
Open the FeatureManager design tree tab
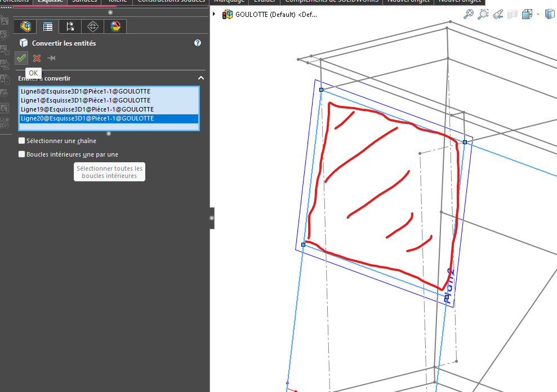pos(25,26)
